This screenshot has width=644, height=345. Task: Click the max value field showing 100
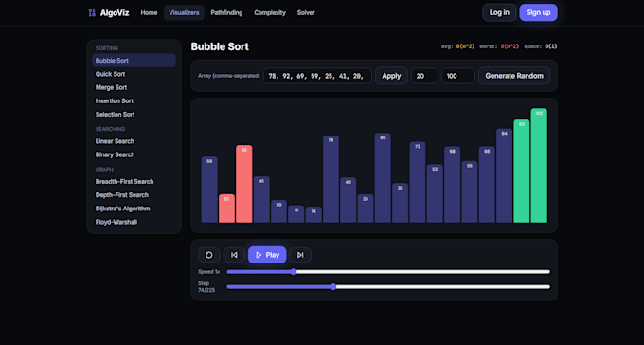[x=458, y=76]
